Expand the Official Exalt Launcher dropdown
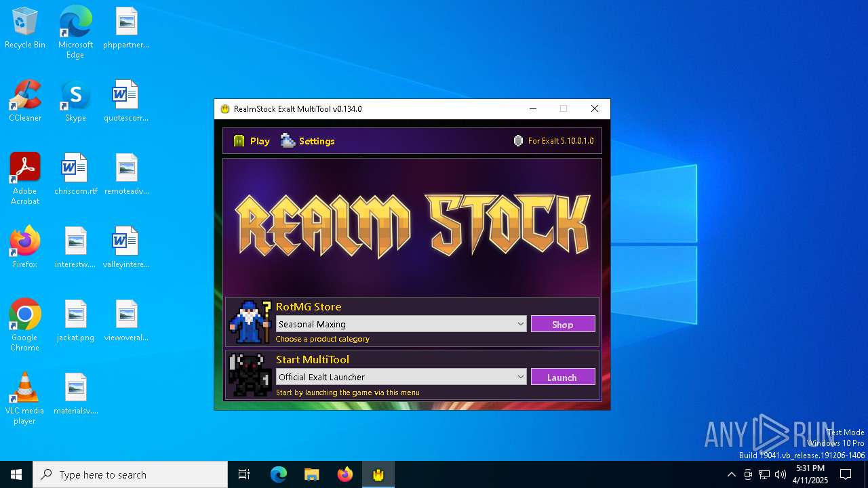The width and height of the screenshot is (868, 488). pyautogui.click(x=401, y=377)
